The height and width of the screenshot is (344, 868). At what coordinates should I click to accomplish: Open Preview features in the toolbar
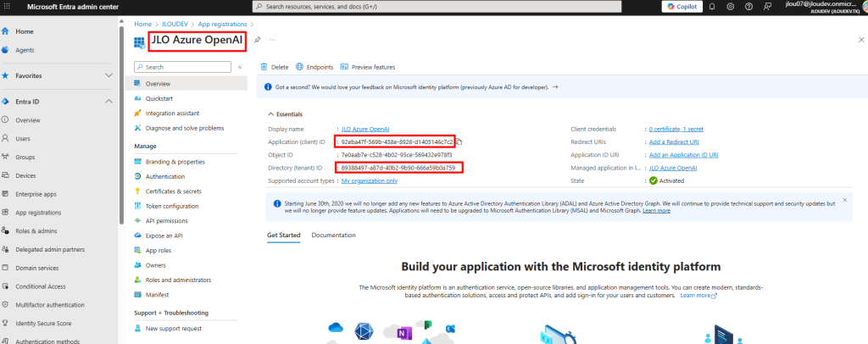coord(368,67)
